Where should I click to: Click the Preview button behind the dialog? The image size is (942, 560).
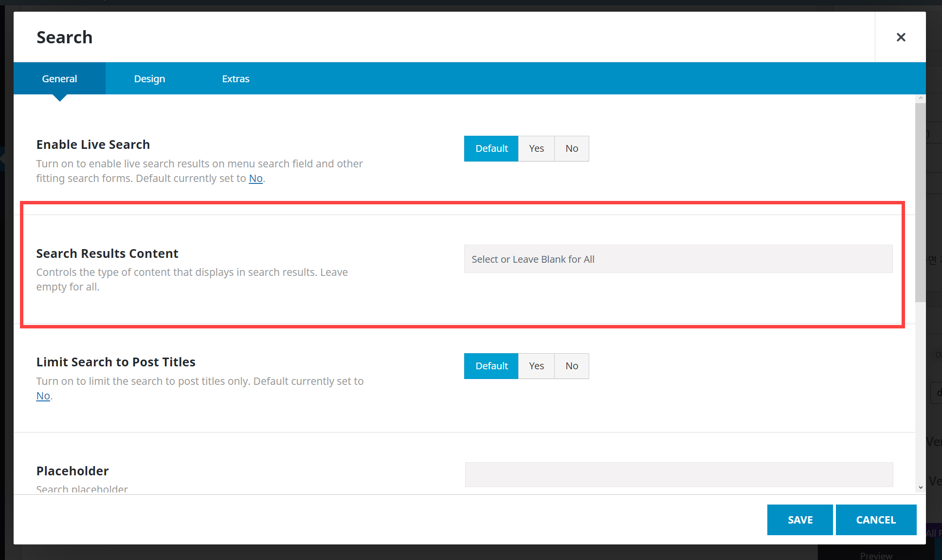876,555
